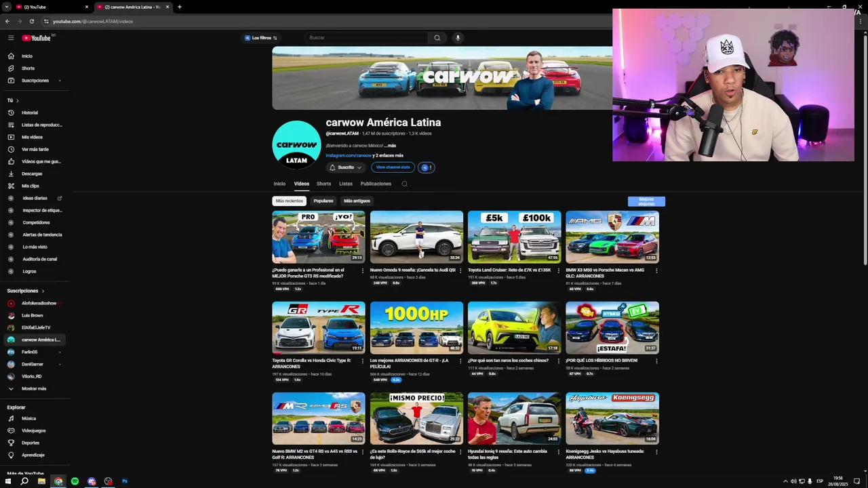The width and height of the screenshot is (868, 488).
Task: Open Toyota GR Corolla vs Civic thumbnail
Action: point(319,328)
